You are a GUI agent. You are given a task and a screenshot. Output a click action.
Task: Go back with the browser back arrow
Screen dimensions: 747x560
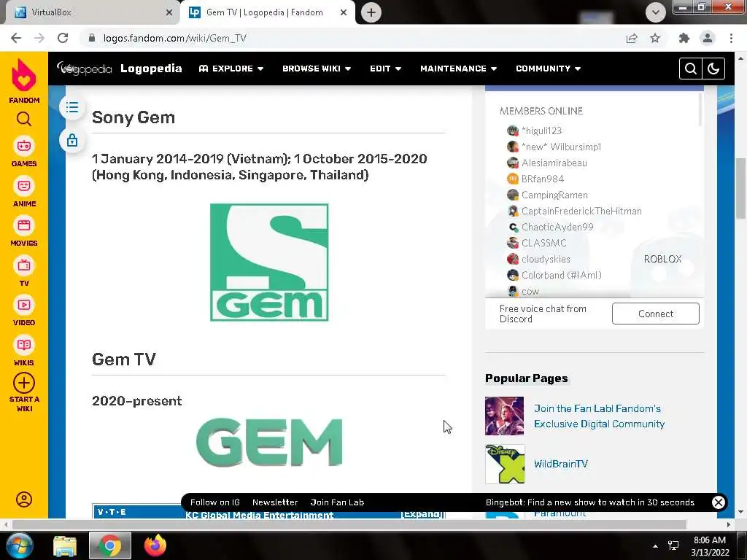coord(16,38)
